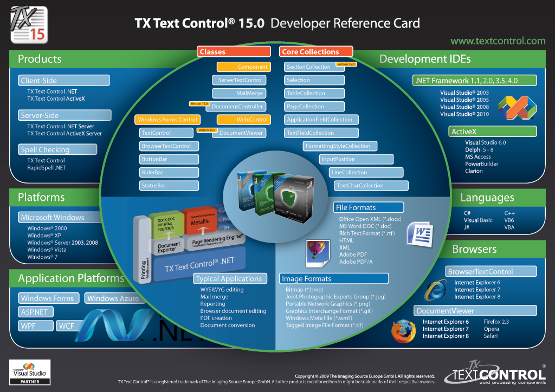This screenshot has height=392, width=555.
Task: Click the SectionCollection box
Action: tap(314, 67)
